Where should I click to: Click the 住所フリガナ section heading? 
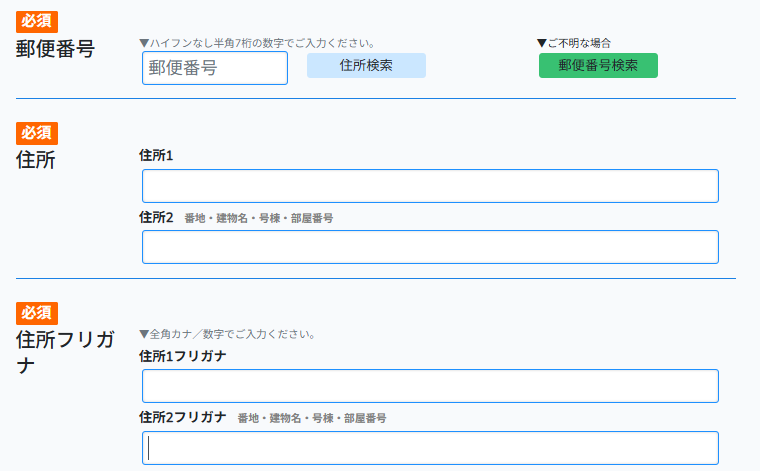pyautogui.click(x=65, y=352)
